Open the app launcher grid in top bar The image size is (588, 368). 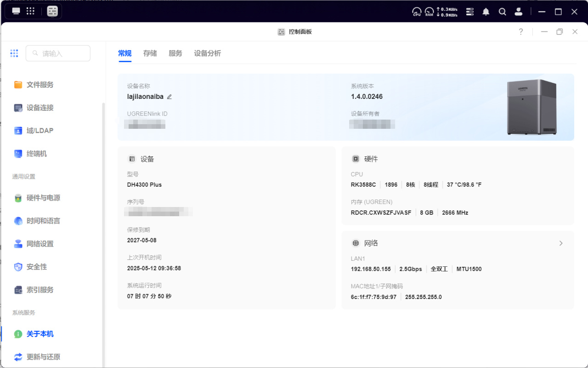(30, 11)
